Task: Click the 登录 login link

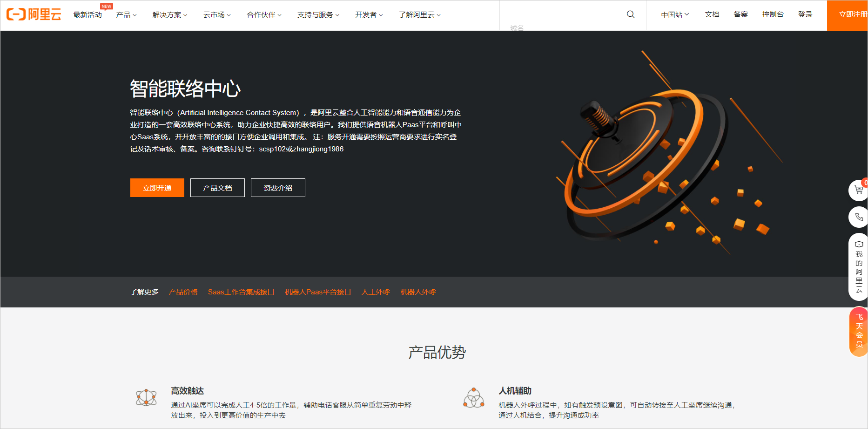Action: (805, 14)
